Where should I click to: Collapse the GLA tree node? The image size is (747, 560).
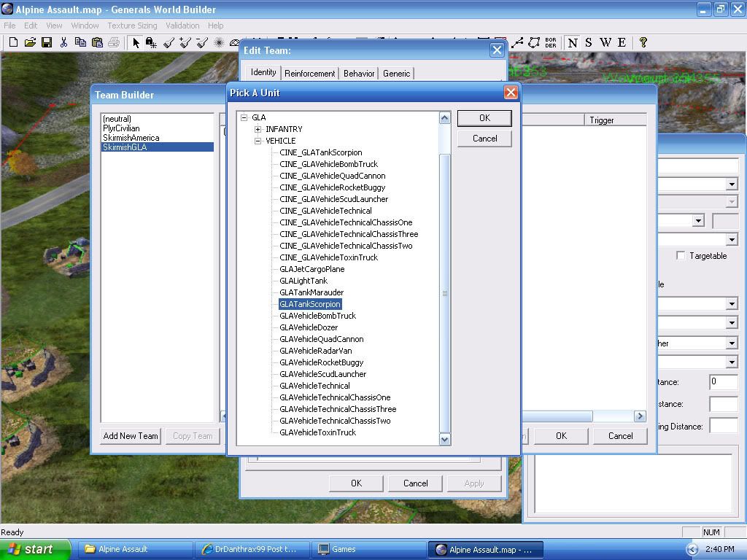(244, 117)
